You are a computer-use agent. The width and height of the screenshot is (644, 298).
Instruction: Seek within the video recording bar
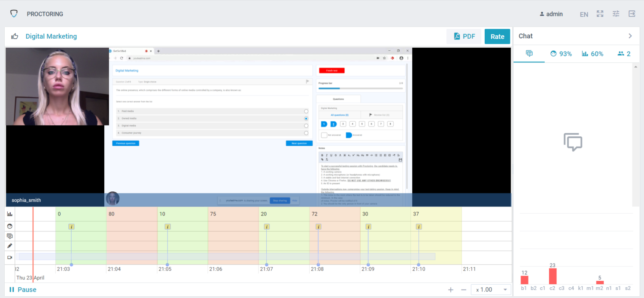pos(227,256)
